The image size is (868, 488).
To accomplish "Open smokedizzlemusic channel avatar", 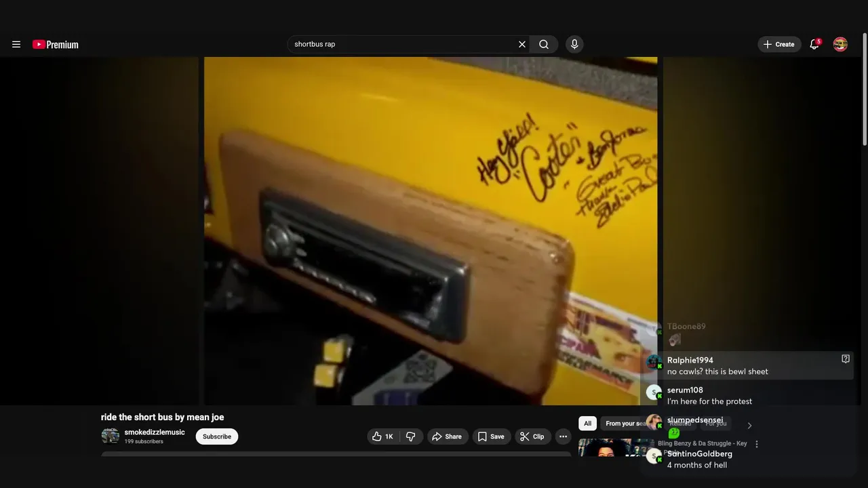I will tap(110, 436).
